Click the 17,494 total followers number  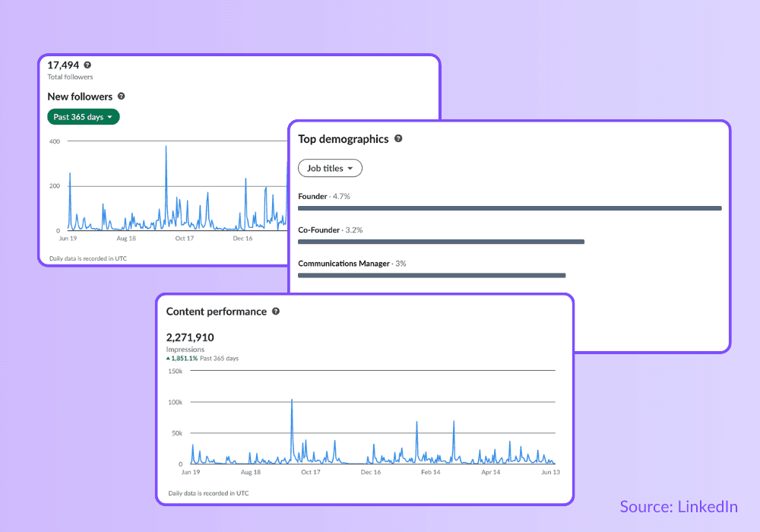pyautogui.click(x=63, y=65)
